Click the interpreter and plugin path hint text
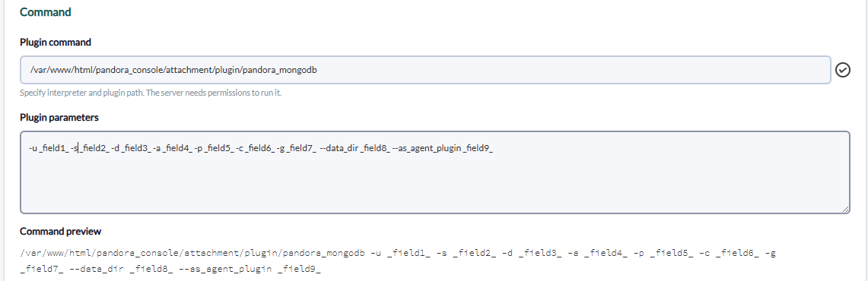868x281 pixels. coord(151,93)
